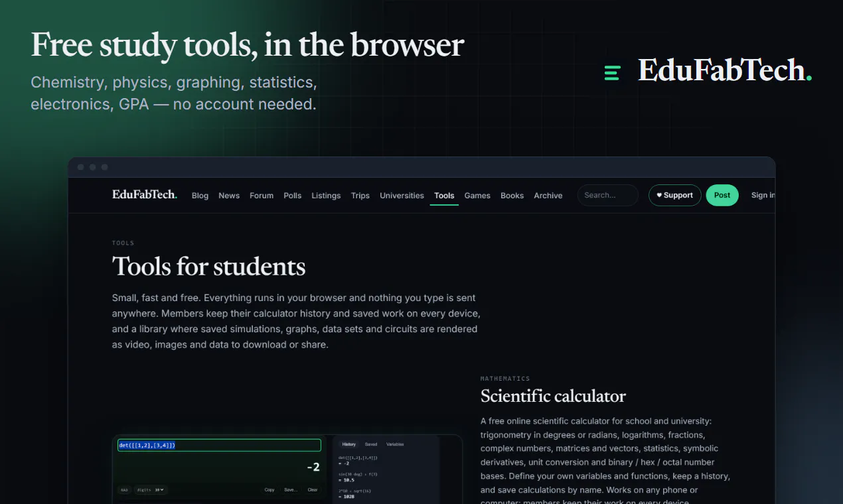This screenshot has height=504, width=843.
Task: Focus the Search field in the navbar
Action: [607, 195]
